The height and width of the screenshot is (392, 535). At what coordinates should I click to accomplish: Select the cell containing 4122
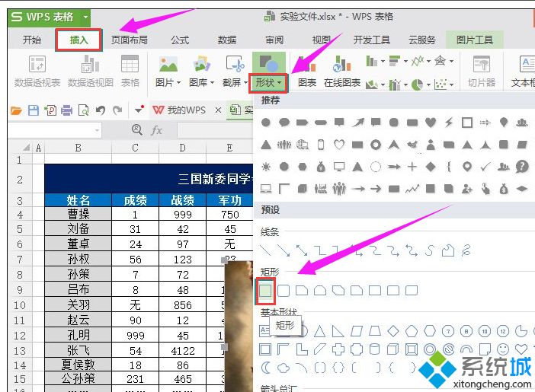(x=183, y=351)
